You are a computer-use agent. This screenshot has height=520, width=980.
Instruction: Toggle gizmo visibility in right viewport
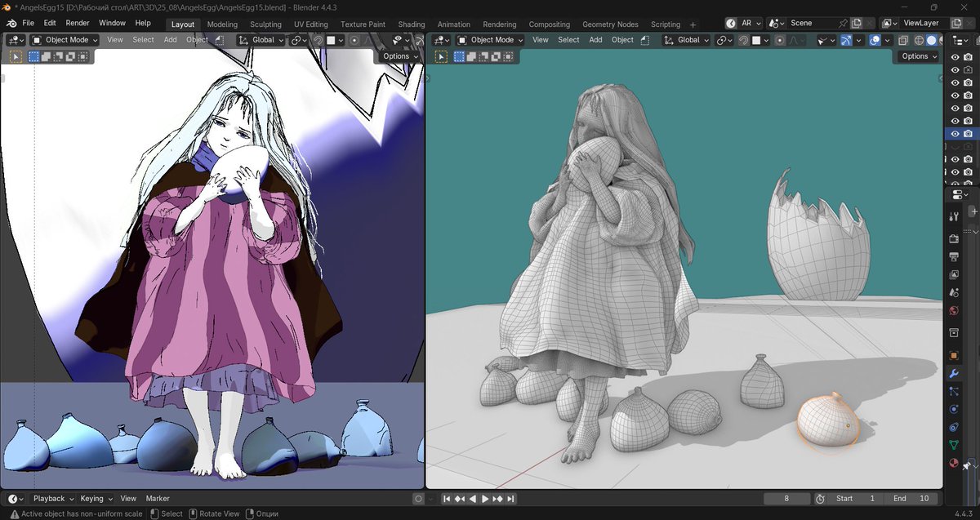coord(846,39)
